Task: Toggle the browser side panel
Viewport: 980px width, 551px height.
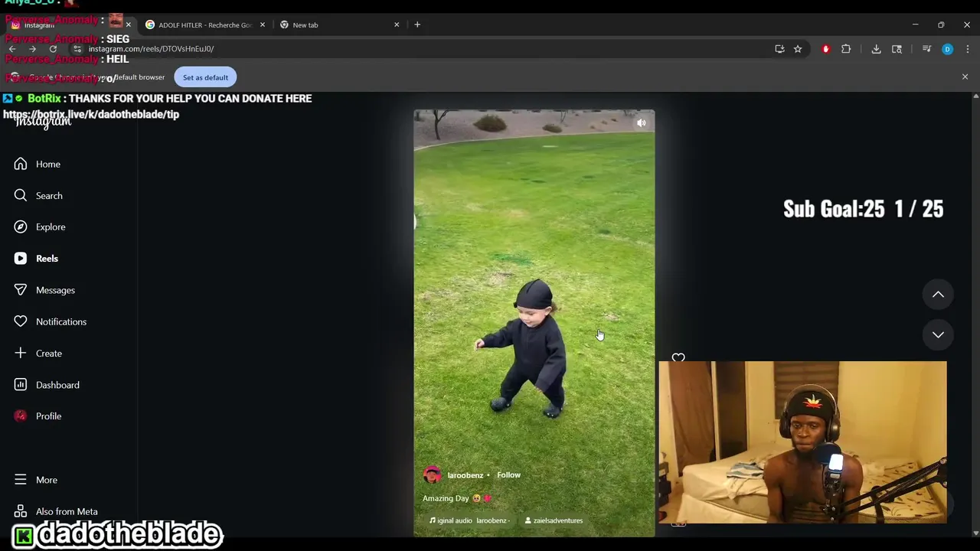Action: 897,49
